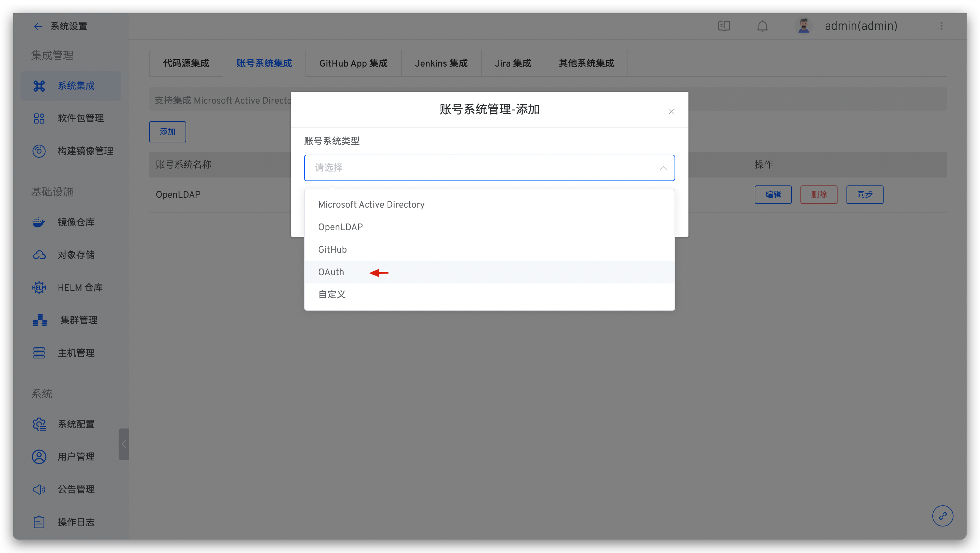Image resolution: width=980 pixels, height=553 pixels.
Task: Open 用户管理 in the sidebar
Action: 77,456
